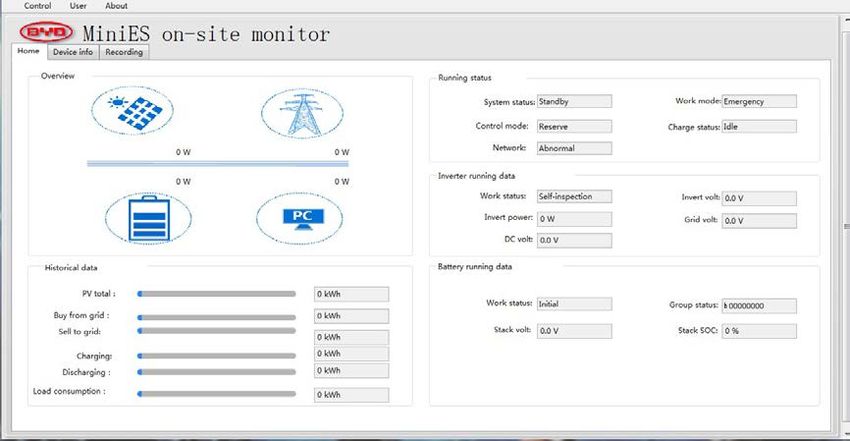
Task: Click the Overview group label
Action: [57, 76]
